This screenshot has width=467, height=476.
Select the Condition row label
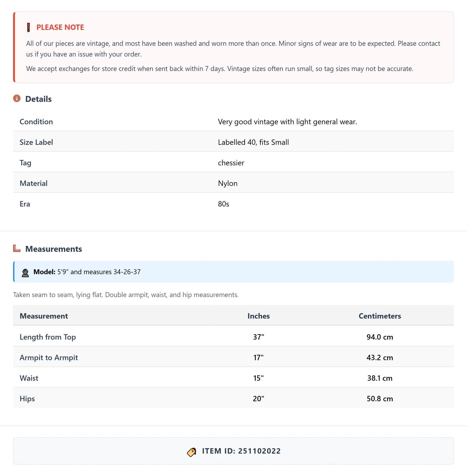click(x=36, y=122)
